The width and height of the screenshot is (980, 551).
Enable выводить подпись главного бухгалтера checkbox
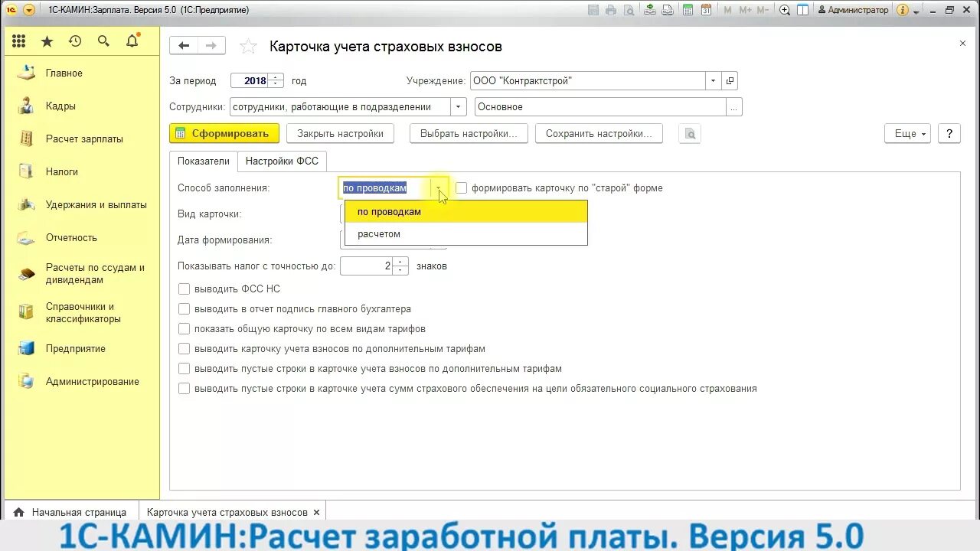184,309
